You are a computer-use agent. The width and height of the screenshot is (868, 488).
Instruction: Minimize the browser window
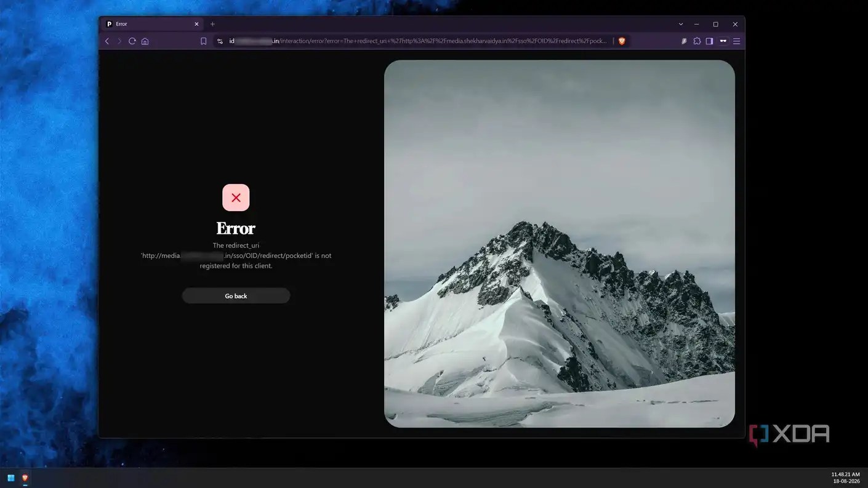tap(696, 24)
